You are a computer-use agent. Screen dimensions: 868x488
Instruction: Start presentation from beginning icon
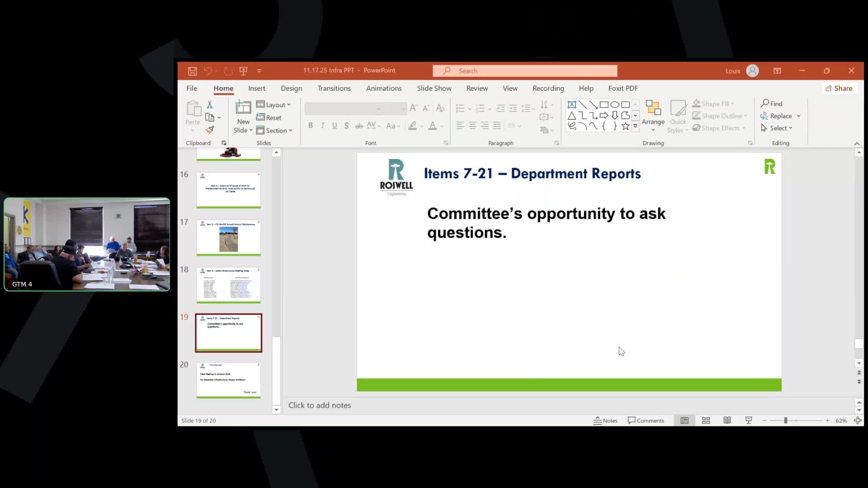(x=243, y=71)
